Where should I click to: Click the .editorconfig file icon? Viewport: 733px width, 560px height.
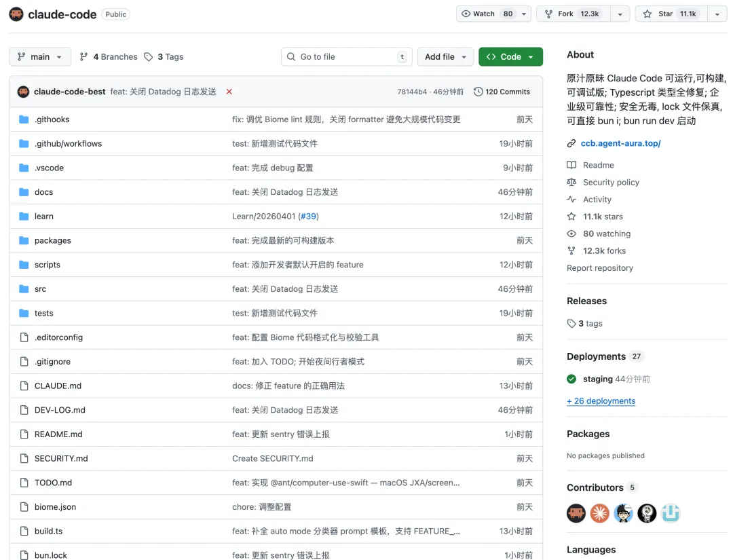coord(24,337)
